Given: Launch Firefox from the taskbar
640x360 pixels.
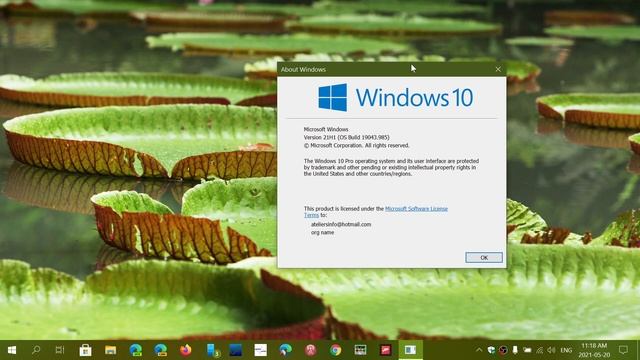Looking at the screenshot, I should tap(185, 350).
